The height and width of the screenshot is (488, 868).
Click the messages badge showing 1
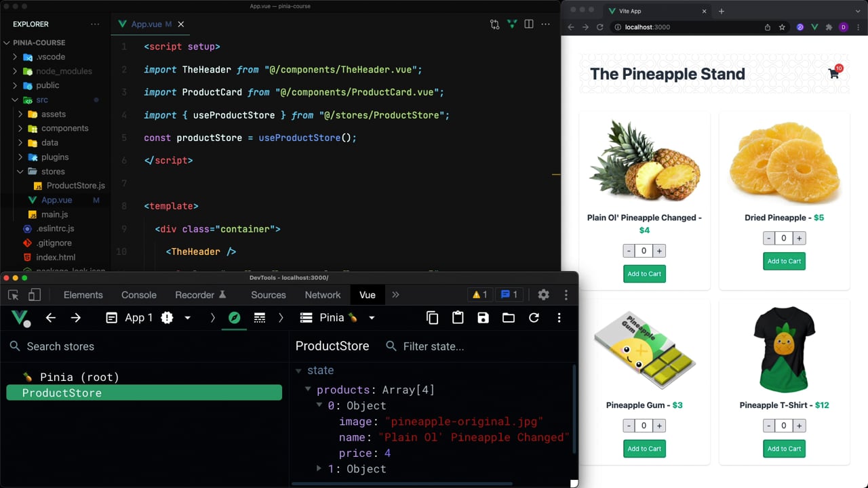coord(509,295)
